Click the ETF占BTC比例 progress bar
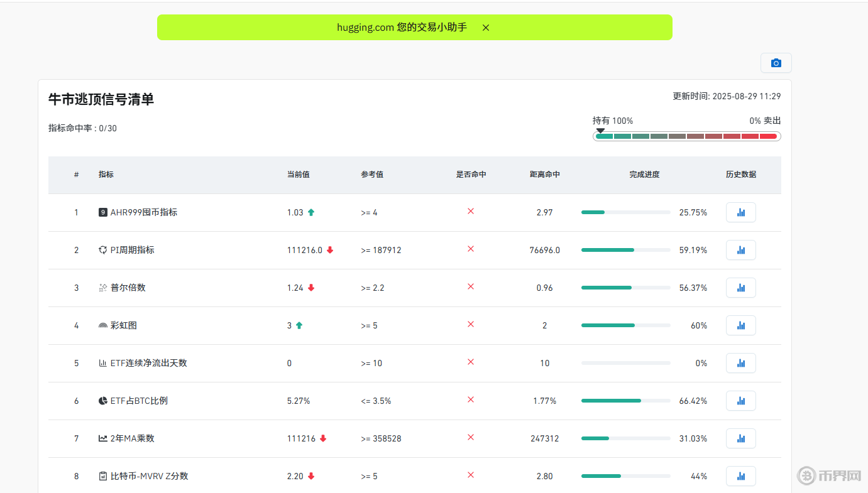 (x=625, y=401)
